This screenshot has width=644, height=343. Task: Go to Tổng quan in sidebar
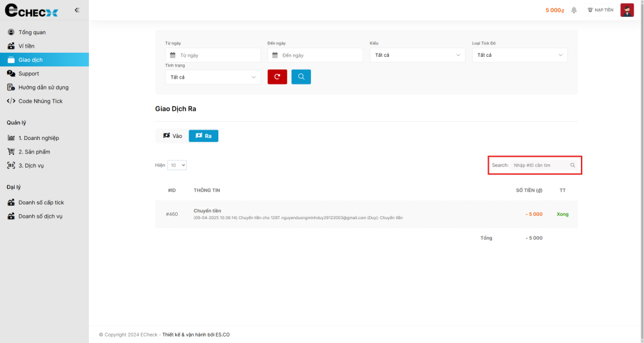click(x=32, y=32)
